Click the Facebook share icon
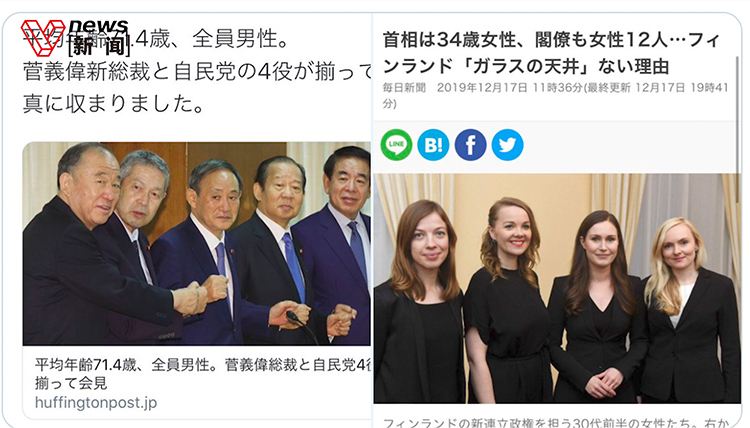The image size is (750, 428). click(470, 144)
